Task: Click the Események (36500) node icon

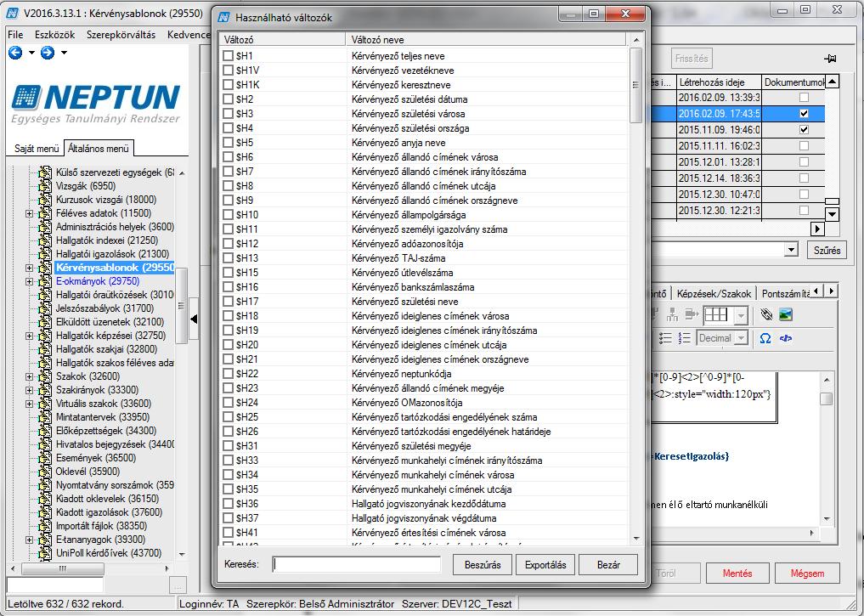Action: pos(45,458)
